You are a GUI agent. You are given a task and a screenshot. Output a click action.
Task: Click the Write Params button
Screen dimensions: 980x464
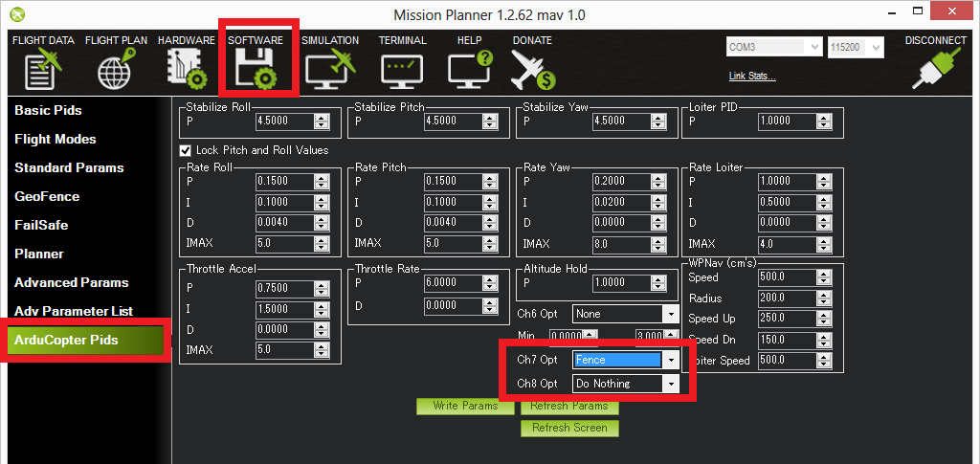pyautogui.click(x=465, y=406)
